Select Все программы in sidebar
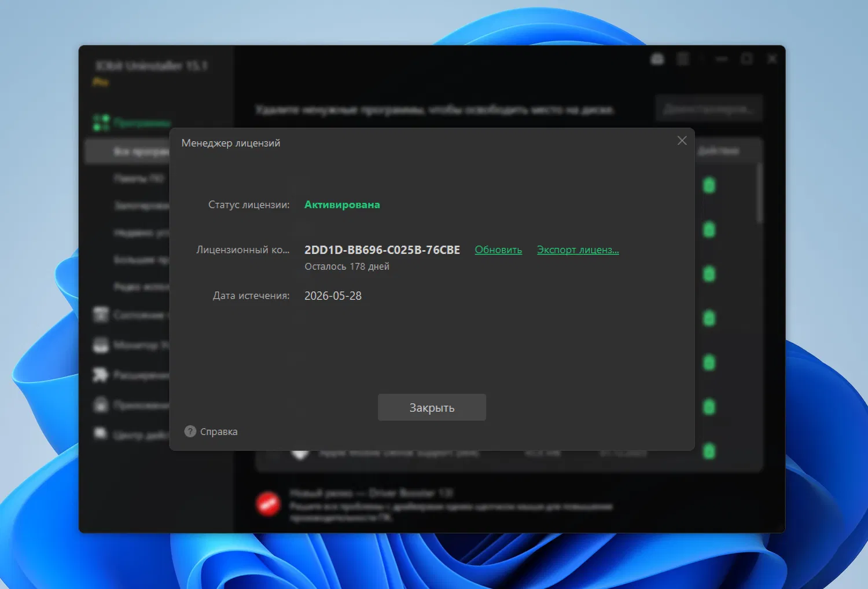The width and height of the screenshot is (868, 589). (x=139, y=151)
